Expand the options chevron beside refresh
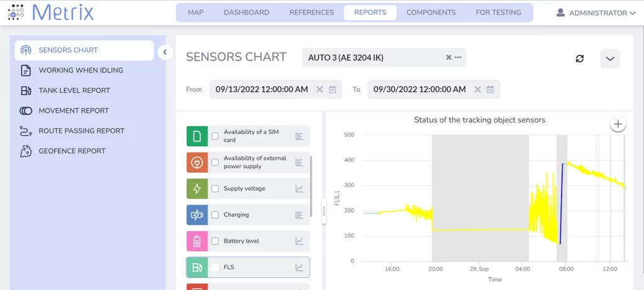This screenshot has height=290, width=644. (610, 59)
